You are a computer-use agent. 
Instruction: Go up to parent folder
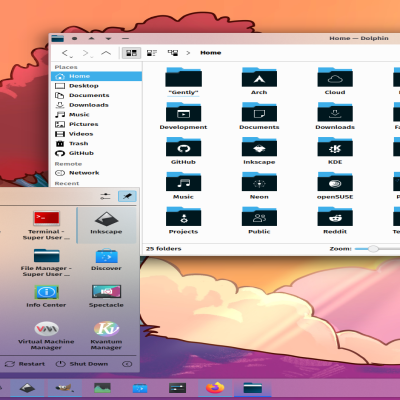[106, 53]
